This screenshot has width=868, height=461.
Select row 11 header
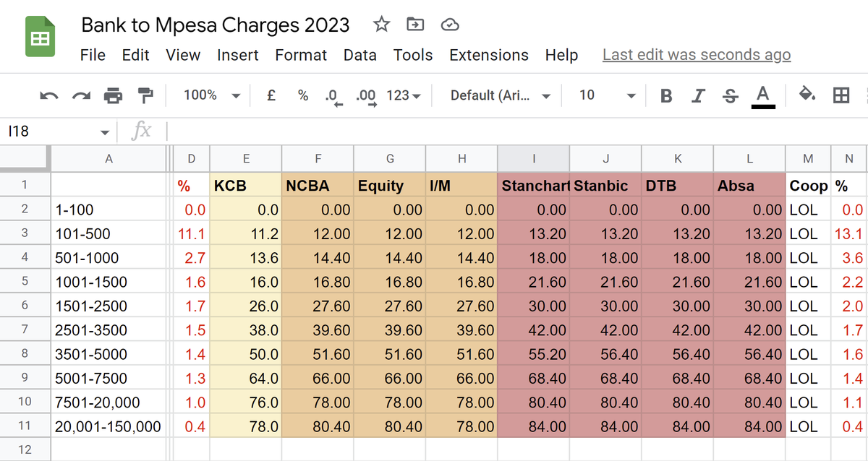pos(25,426)
